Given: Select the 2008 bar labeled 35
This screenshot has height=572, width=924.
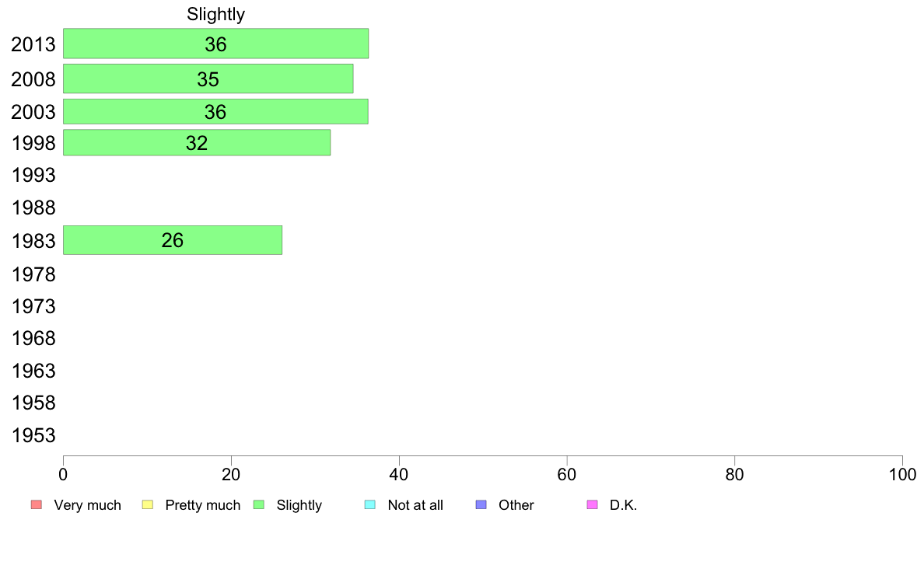Looking at the screenshot, I should [208, 78].
